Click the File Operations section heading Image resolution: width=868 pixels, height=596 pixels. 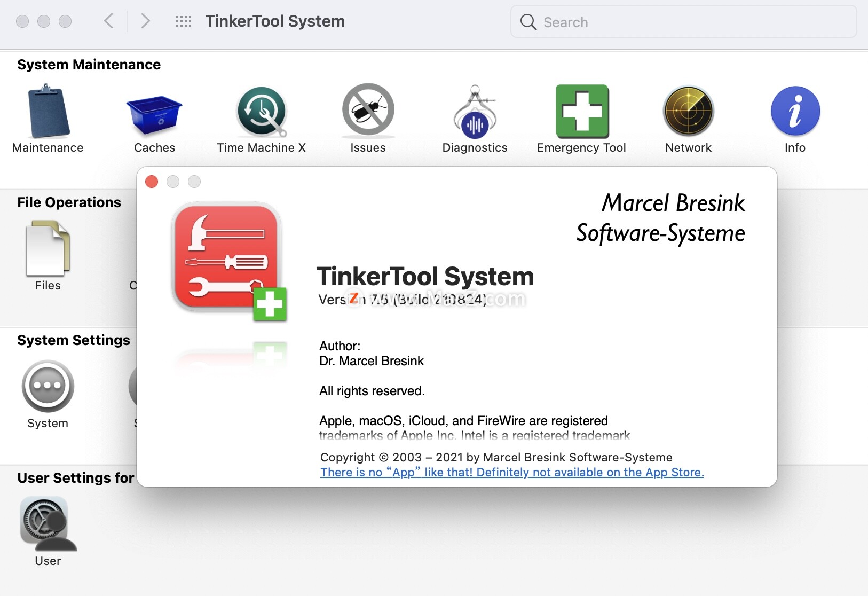(x=69, y=202)
